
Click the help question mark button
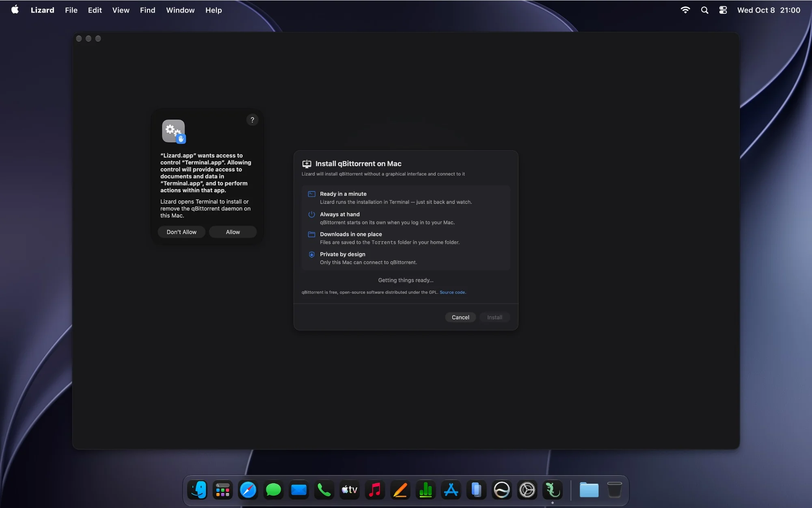pos(252,120)
